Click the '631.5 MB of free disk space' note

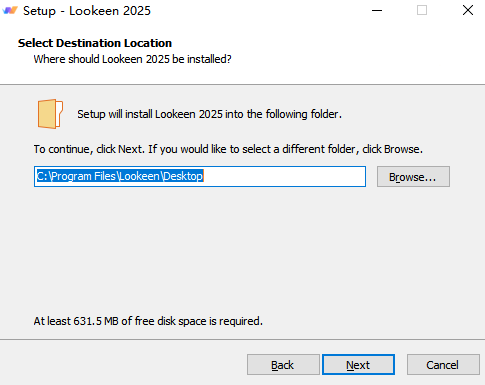[148, 321]
